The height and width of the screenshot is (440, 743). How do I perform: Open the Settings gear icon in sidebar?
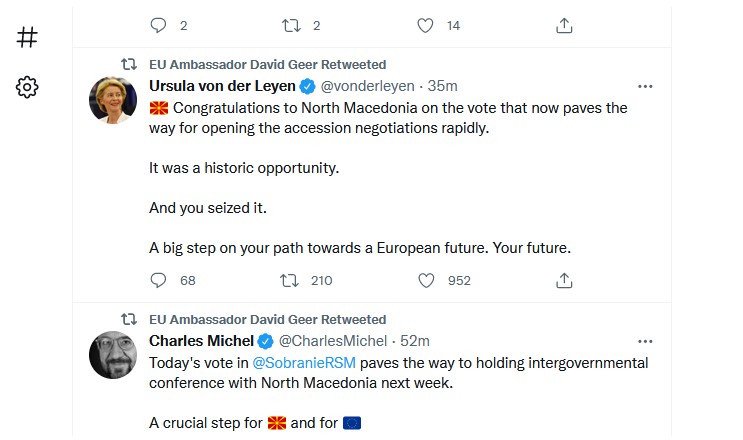[x=27, y=87]
